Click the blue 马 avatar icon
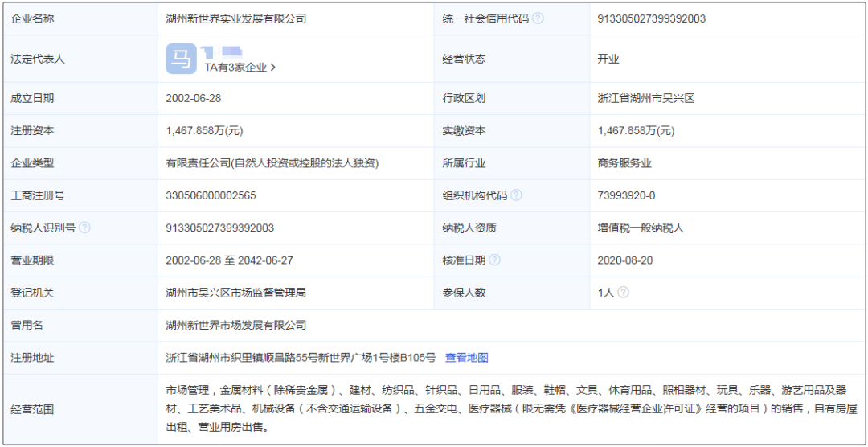868x447 pixels. pos(181,59)
